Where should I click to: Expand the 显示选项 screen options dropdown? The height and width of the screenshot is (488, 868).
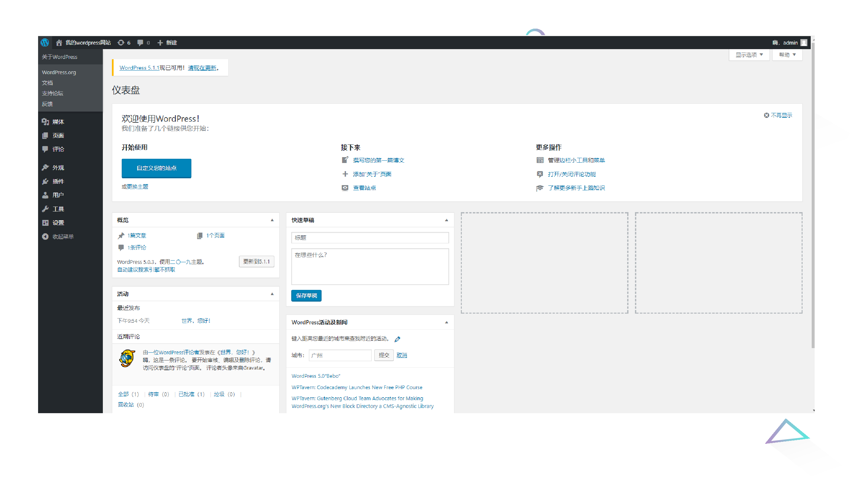click(x=749, y=55)
